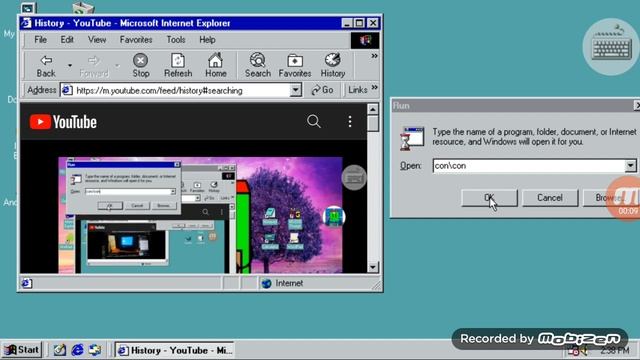
Task: Open the View menu
Action: 97,40
